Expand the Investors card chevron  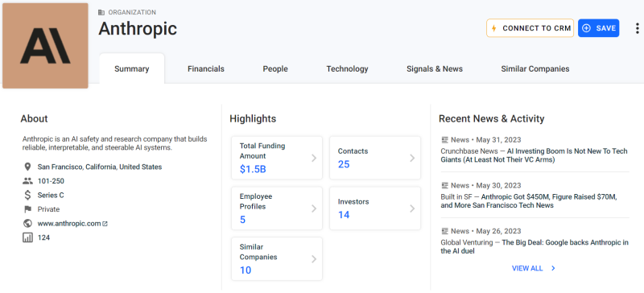pos(412,208)
